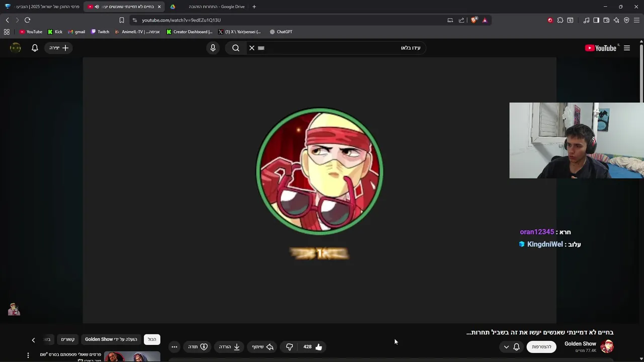Image resolution: width=644 pixels, height=362 pixels.
Task: Run search with magnifier icon
Action: click(235, 48)
